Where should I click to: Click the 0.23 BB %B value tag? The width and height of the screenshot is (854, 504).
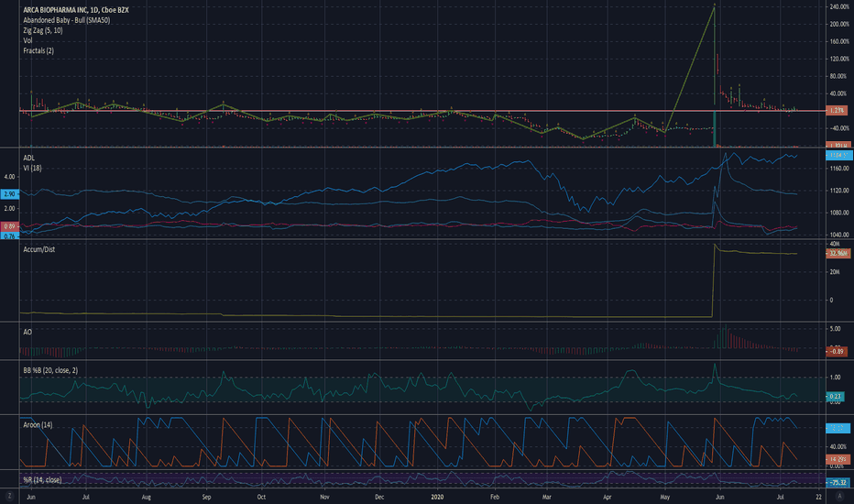tap(836, 397)
